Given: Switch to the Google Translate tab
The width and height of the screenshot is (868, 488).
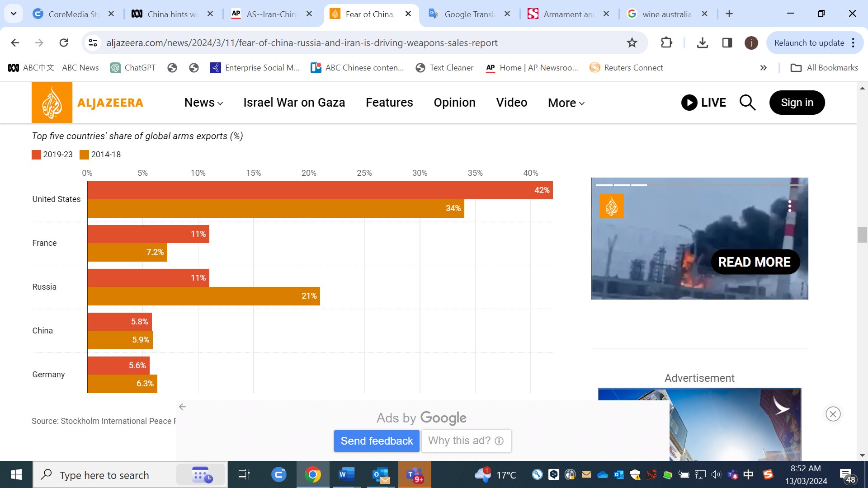Looking at the screenshot, I should click(x=469, y=14).
